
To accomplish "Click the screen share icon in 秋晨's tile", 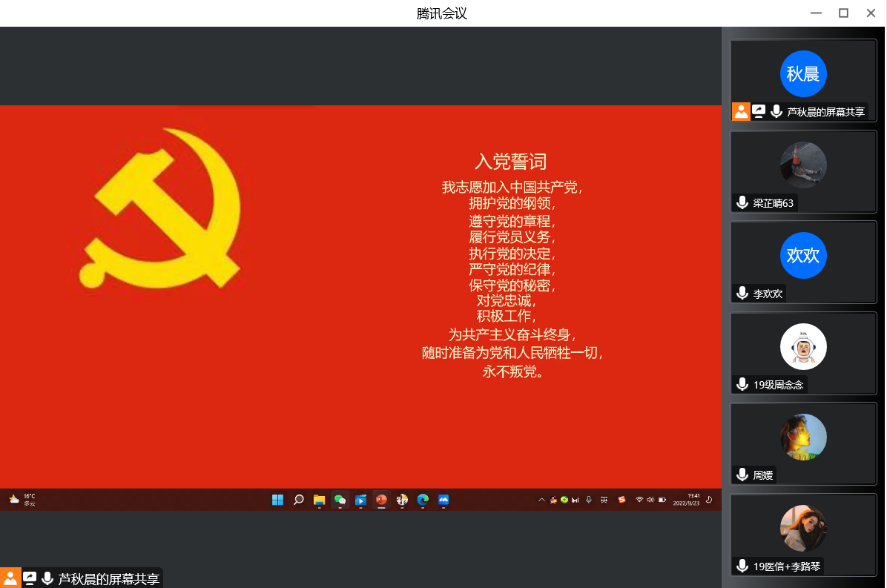I will [759, 111].
